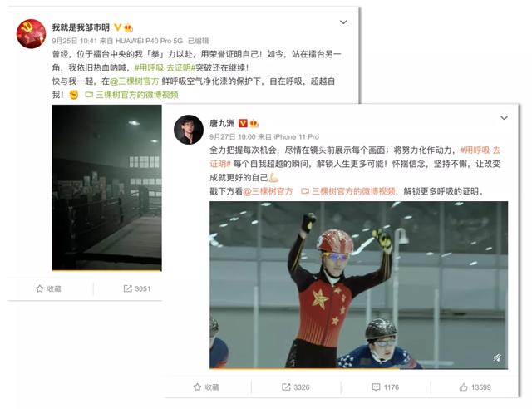This screenshot has height=409, width=532.
Task: Seek on the skating video progress bar
Action: click(358, 368)
